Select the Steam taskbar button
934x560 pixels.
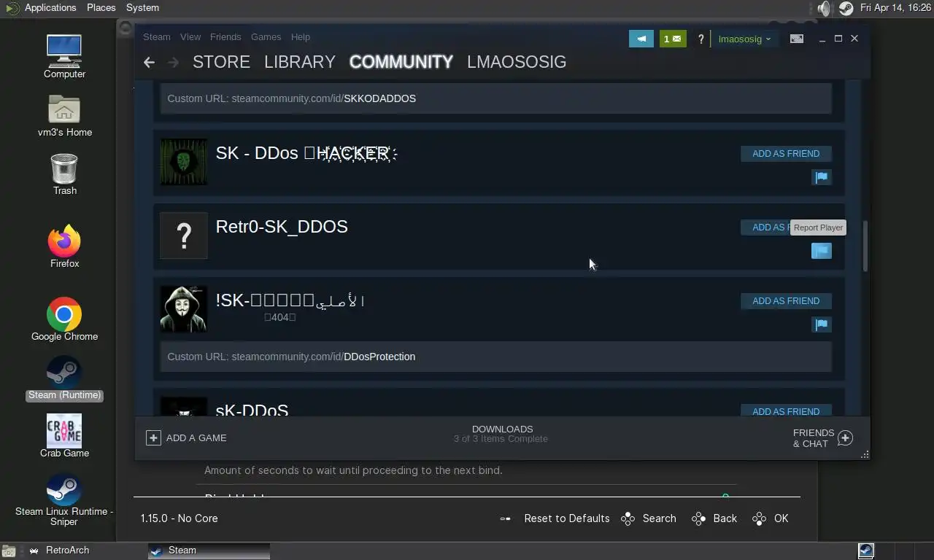click(209, 551)
